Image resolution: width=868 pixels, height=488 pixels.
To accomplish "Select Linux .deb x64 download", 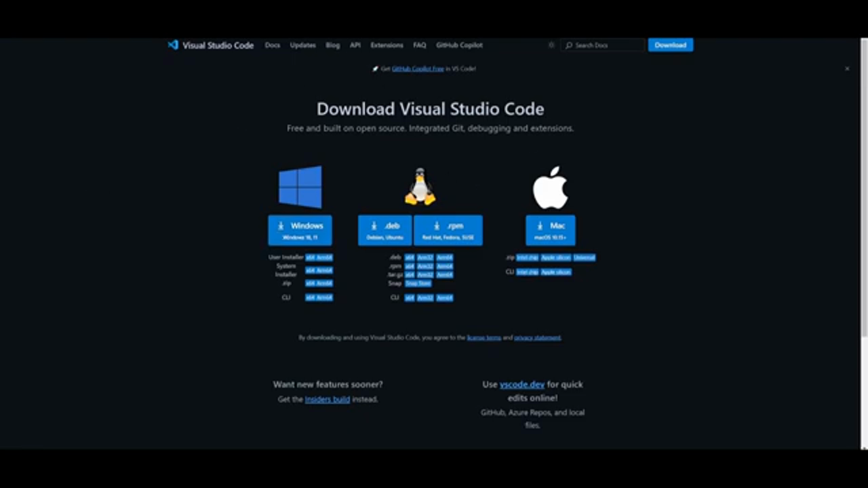I will (x=410, y=258).
